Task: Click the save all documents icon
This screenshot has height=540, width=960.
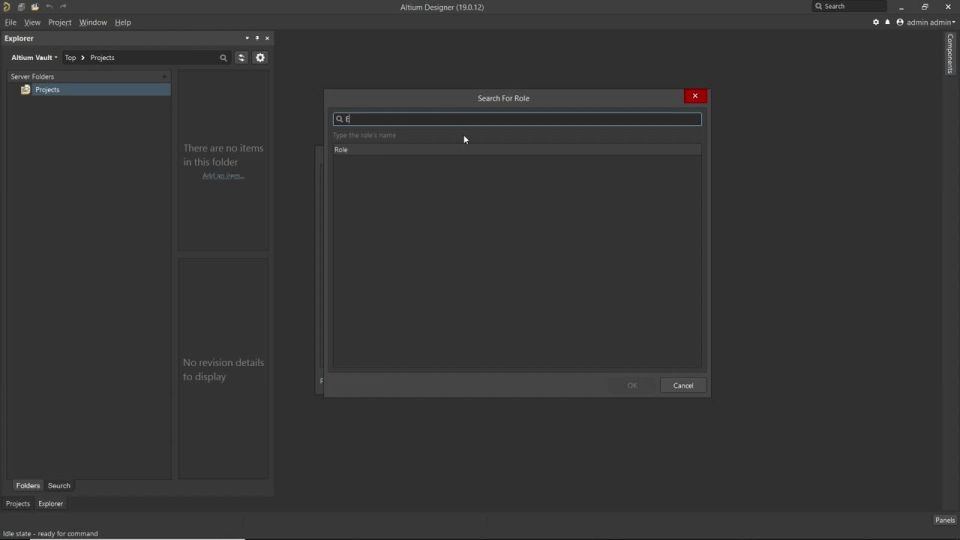Action: coord(21,7)
